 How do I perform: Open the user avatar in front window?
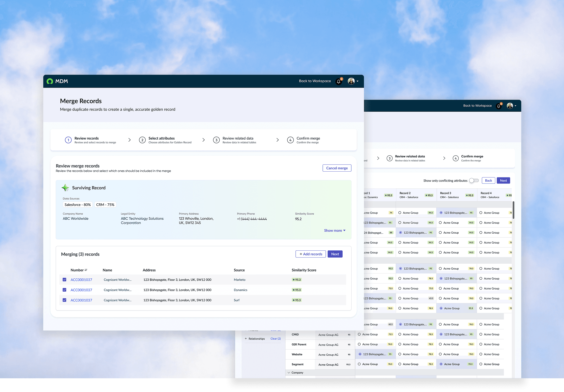click(x=351, y=81)
